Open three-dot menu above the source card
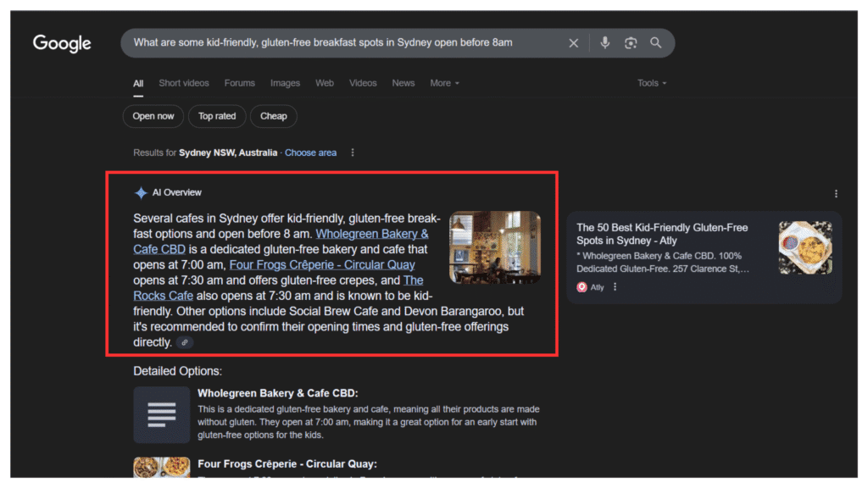The width and height of the screenshot is (868, 488). click(x=836, y=194)
